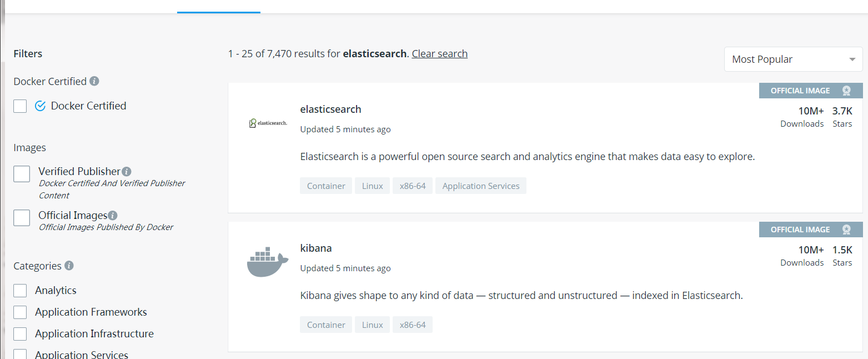Click the Docker Certified info icon
Screen dimensions: 868x359
coord(94,81)
